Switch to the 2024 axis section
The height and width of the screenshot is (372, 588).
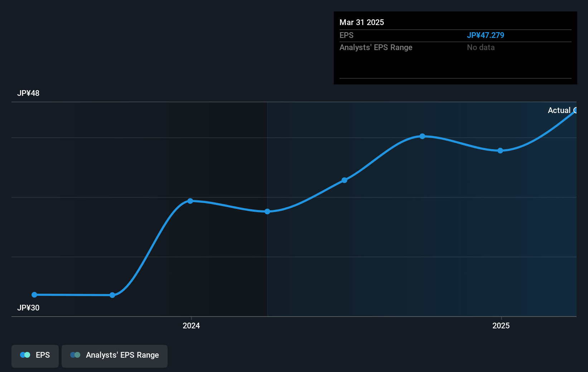coord(191,325)
